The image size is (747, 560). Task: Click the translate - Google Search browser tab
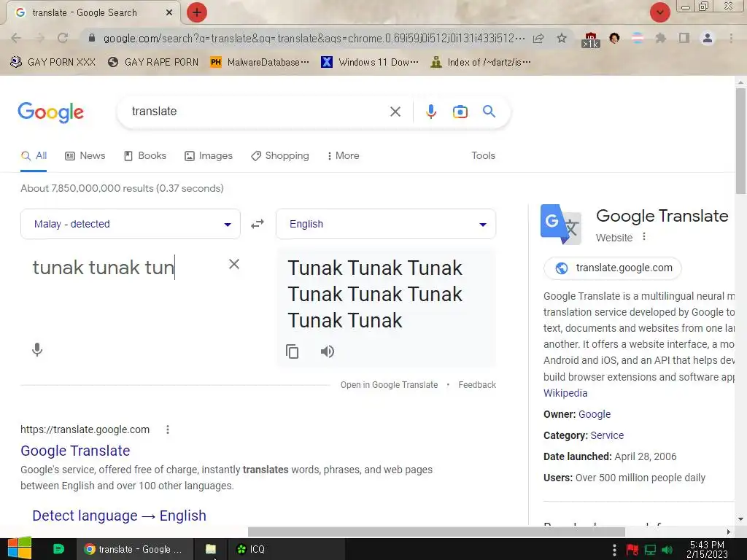click(93, 13)
